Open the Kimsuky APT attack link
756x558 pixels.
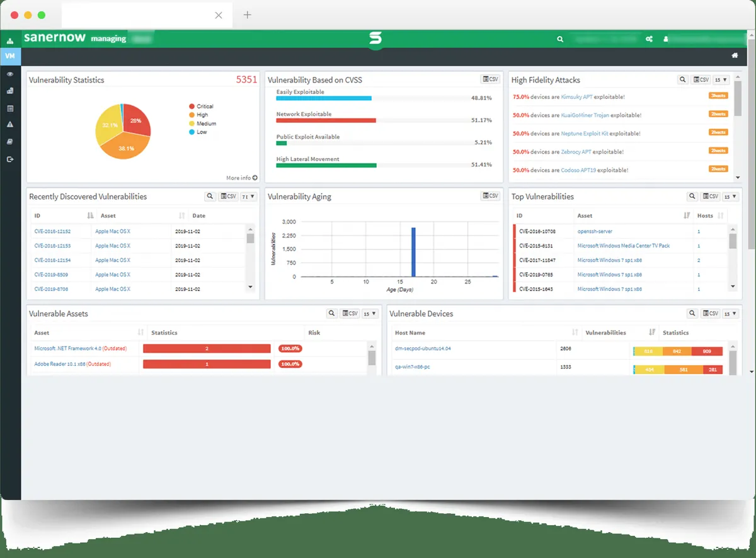click(x=578, y=97)
